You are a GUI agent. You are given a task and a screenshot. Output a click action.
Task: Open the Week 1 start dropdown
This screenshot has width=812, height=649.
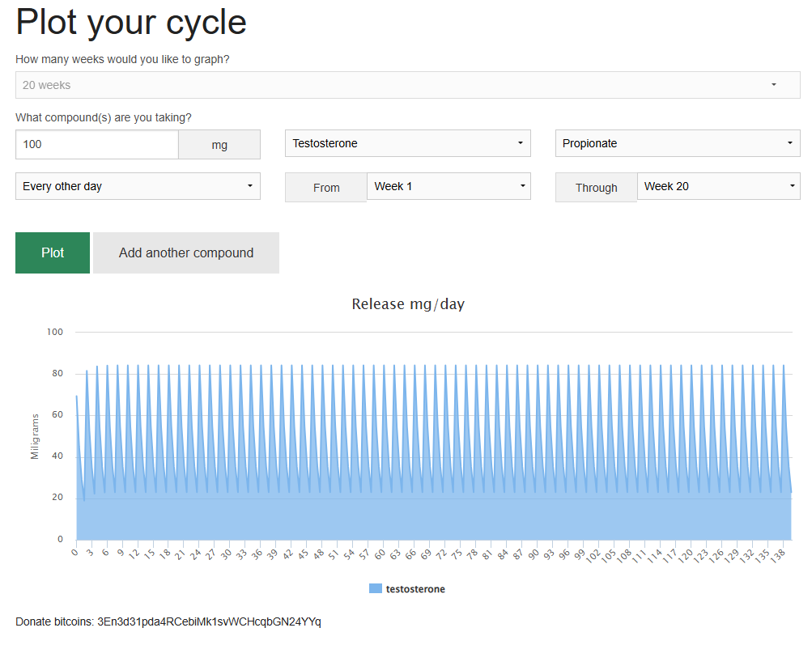pos(449,186)
